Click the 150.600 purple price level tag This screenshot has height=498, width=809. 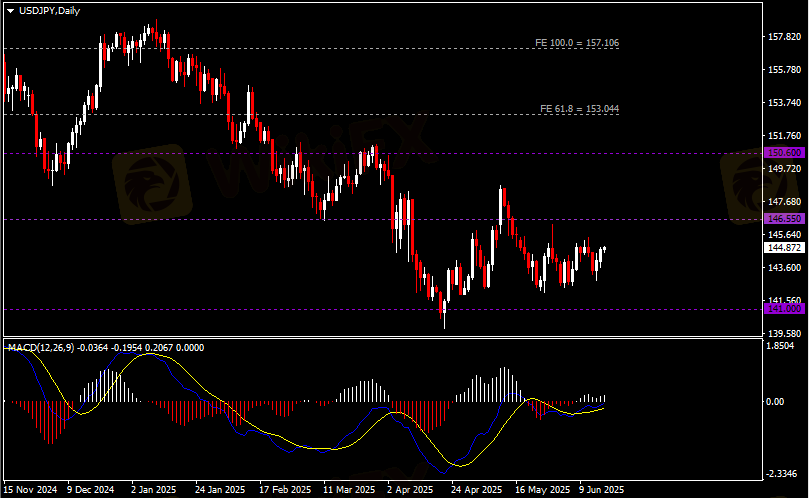click(784, 153)
